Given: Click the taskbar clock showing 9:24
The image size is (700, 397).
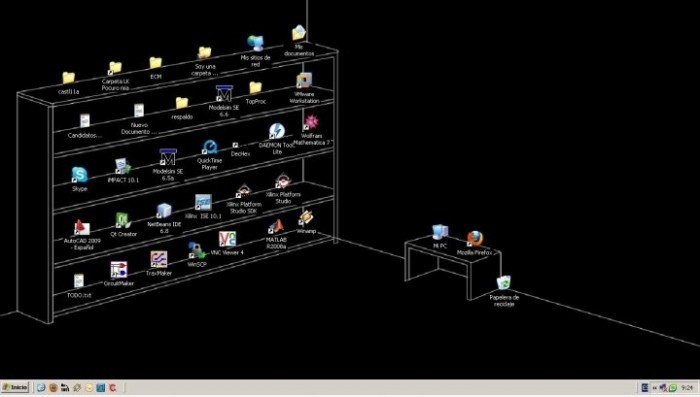Looking at the screenshot, I should tap(687, 388).
